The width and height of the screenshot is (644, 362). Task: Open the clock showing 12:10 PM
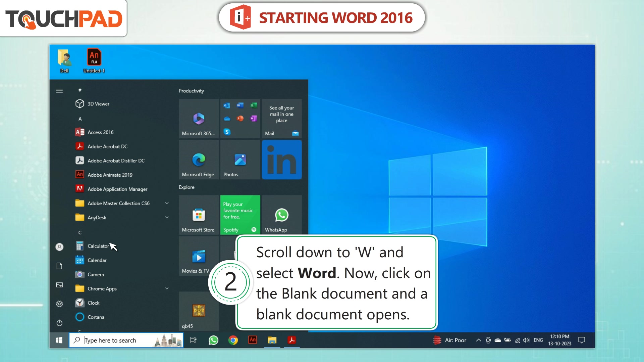pyautogui.click(x=559, y=340)
